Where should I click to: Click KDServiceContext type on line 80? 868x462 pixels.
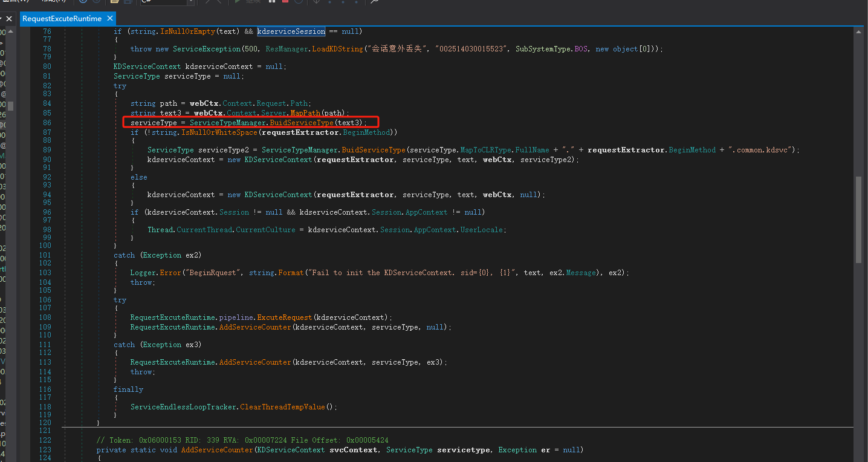click(147, 67)
